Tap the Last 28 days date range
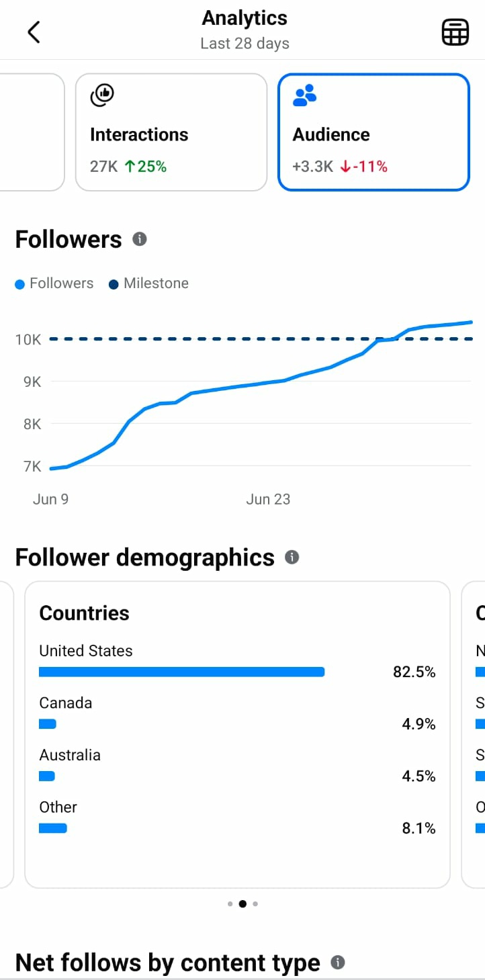Viewport: 485px width, 980px height. click(x=245, y=44)
